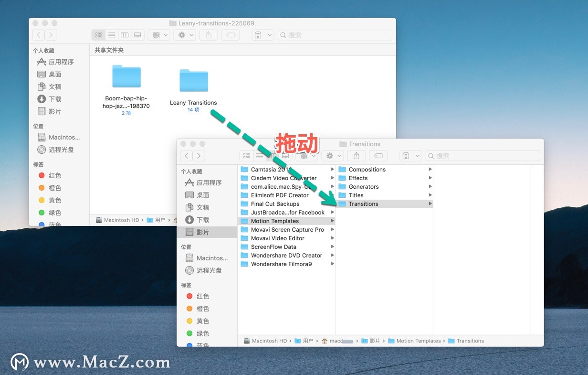This screenshot has width=588, height=375.
Task: Click 用户 in back window path bar
Action: pos(156,220)
